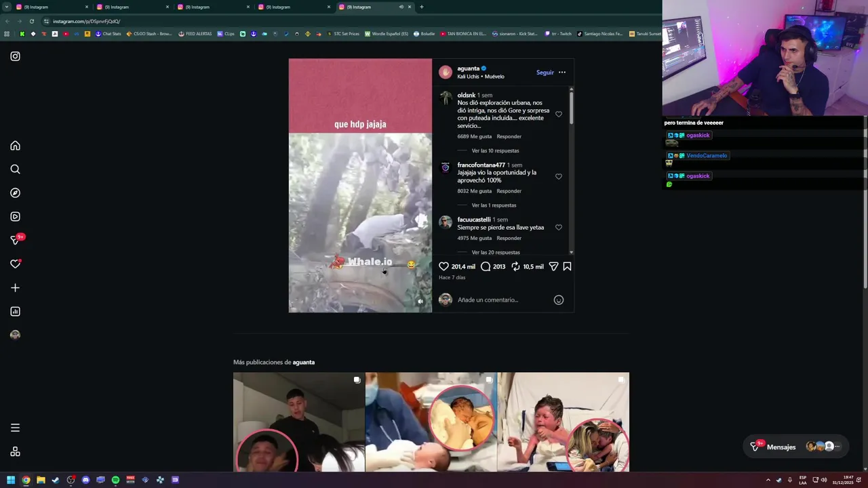Open first thumbnail with man in black
This screenshot has height=488, width=868.
click(299, 422)
